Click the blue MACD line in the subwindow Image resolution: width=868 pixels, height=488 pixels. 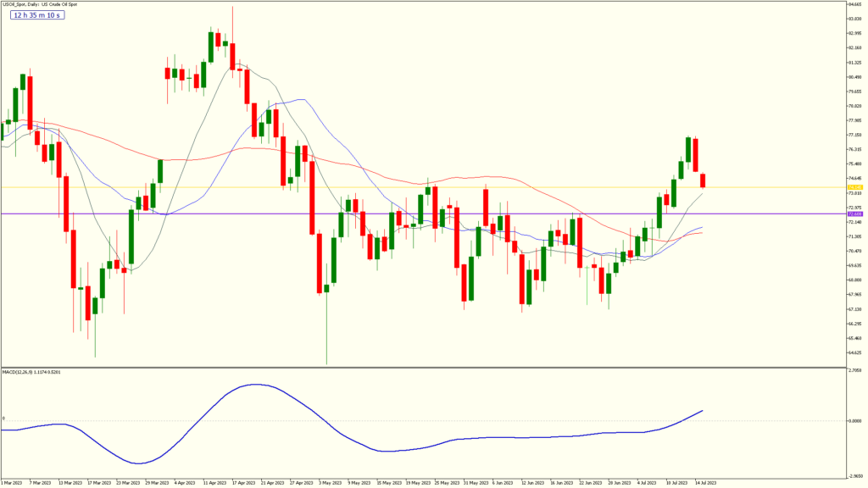point(254,385)
